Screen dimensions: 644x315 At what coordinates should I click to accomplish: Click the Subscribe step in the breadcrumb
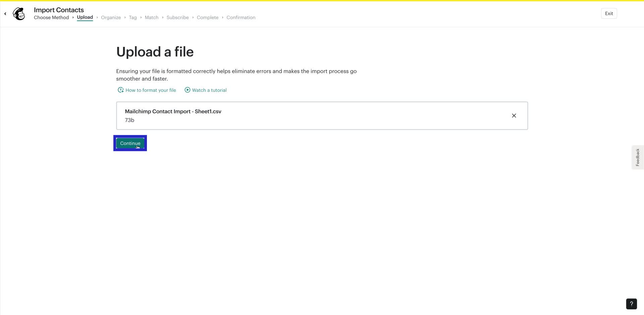178,17
